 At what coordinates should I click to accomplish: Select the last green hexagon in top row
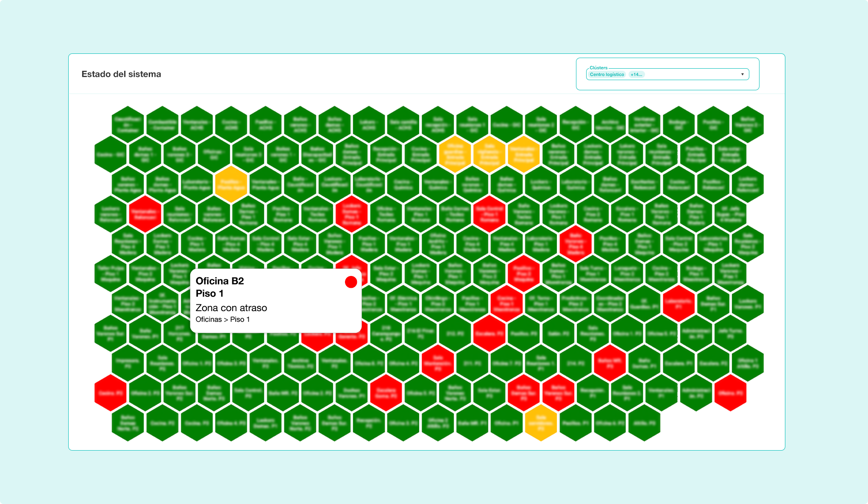click(748, 125)
